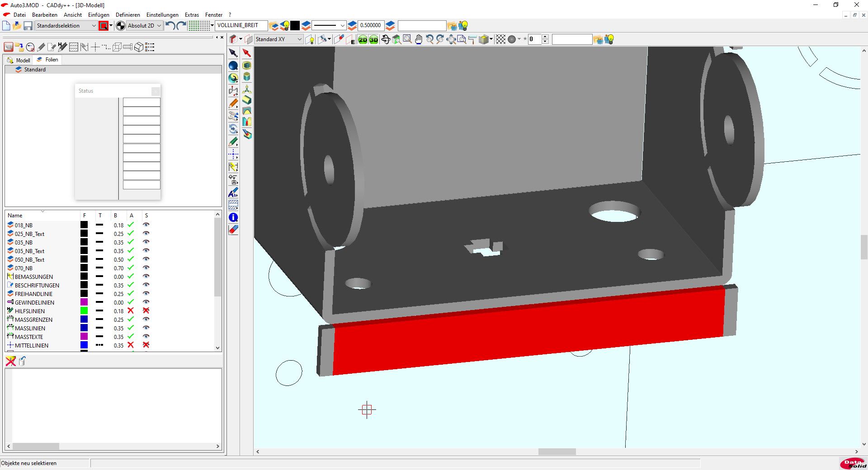Click the green 2D view mode icon
Screen dimensions: 868x470
coord(363,40)
